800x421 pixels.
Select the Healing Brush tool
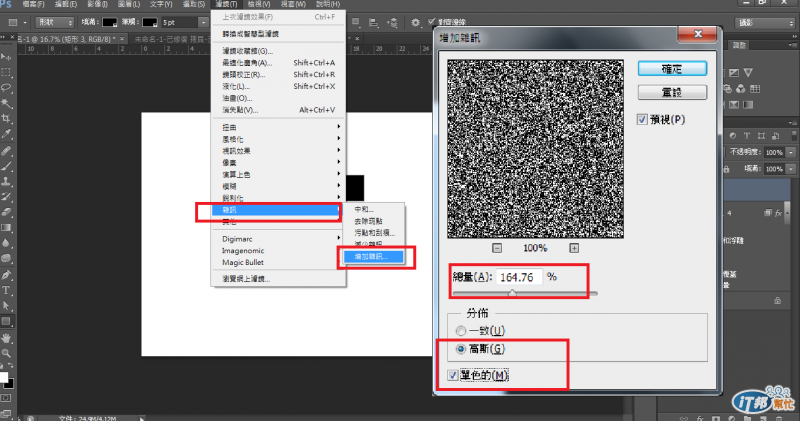pos(6,151)
